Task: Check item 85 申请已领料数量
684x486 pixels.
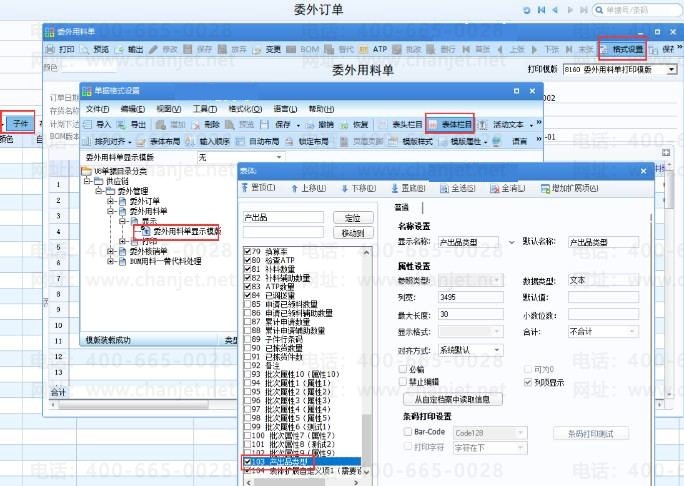Action: [247, 304]
